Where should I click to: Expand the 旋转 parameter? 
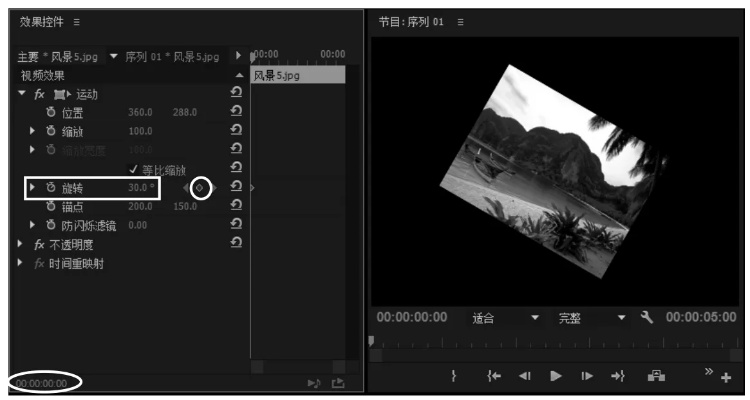click(32, 187)
